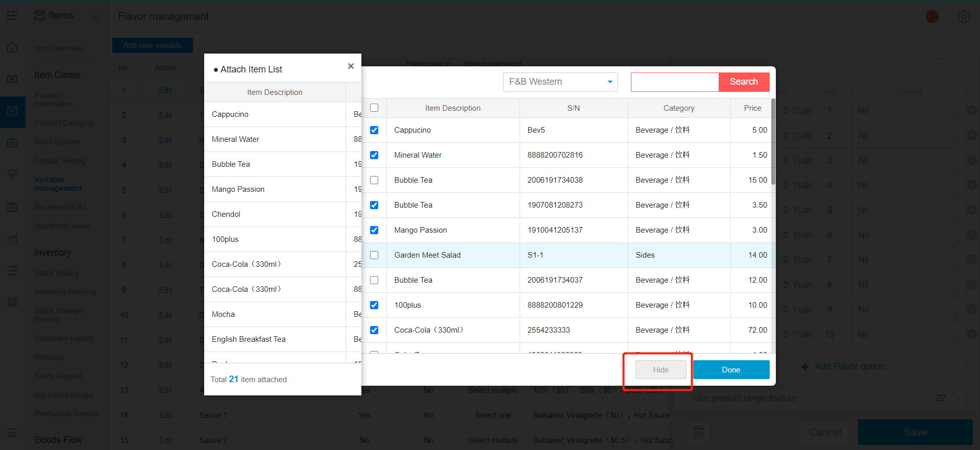Open Item Overview menu entry
The height and width of the screenshot is (450, 980).
(59, 48)
